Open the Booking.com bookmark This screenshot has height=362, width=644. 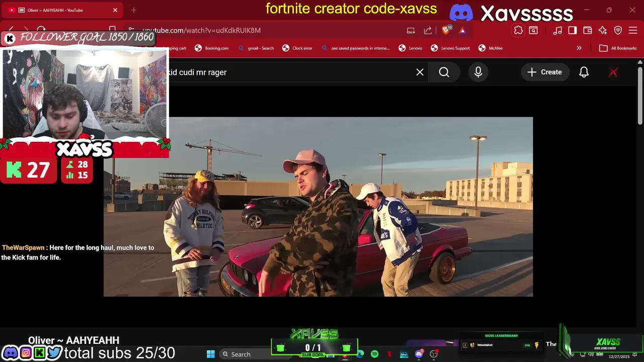[212, 48]
